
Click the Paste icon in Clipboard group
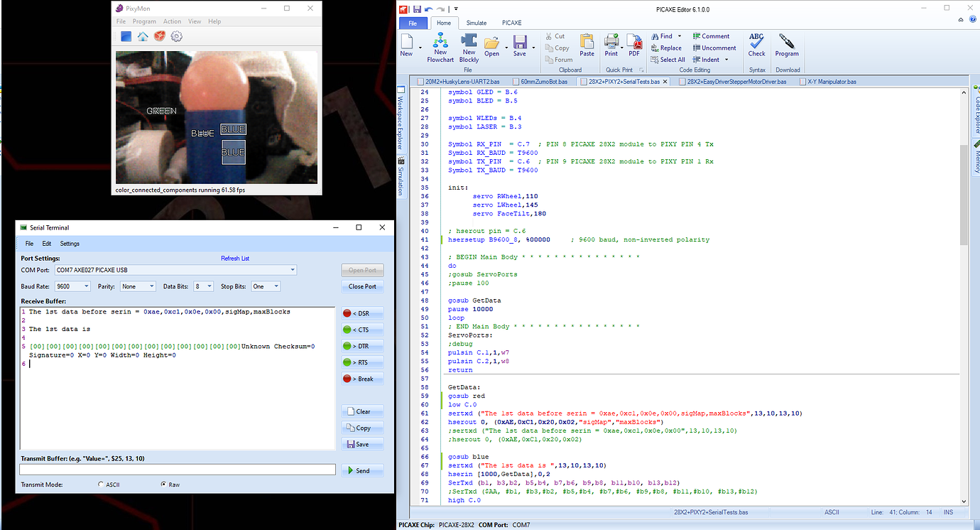587,45
